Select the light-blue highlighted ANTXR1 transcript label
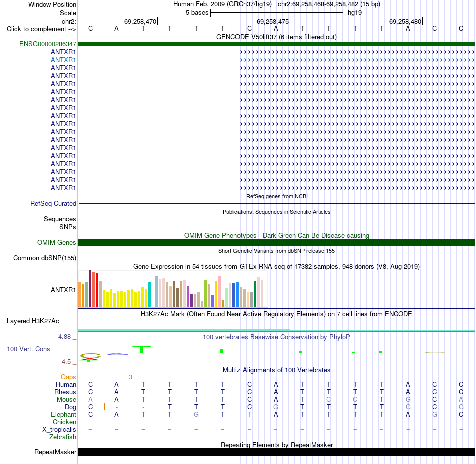Viewport: 476px width, 464px height. [63, 60]
